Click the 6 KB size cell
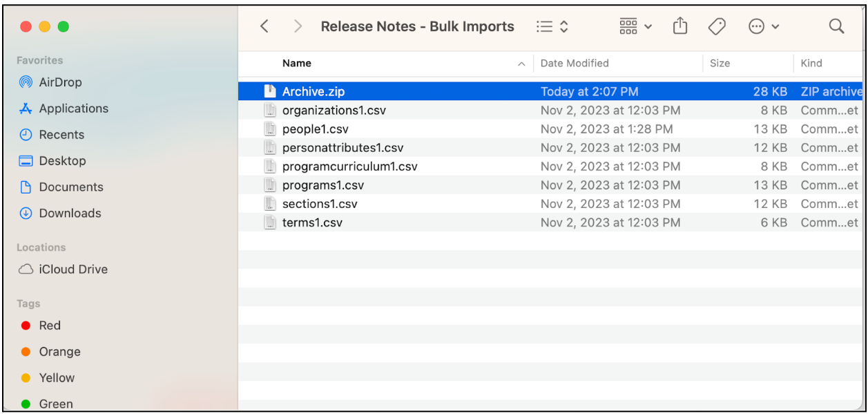This screenshot has width=868, height=414. (x=773, y=222)
